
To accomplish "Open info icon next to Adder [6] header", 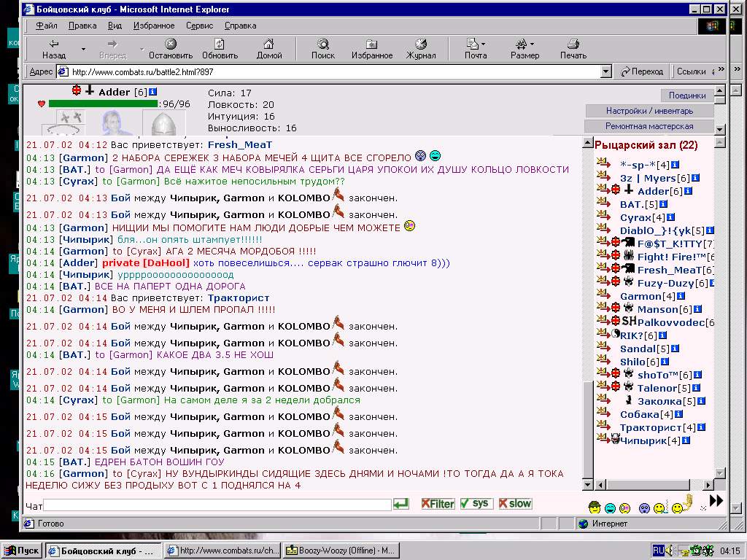I will [x=152, y=91].
